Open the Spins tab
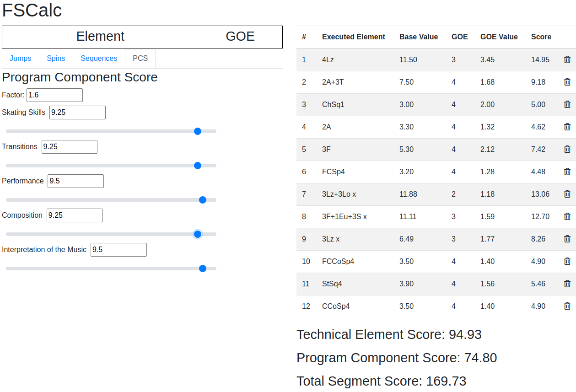 pos(56,59)
